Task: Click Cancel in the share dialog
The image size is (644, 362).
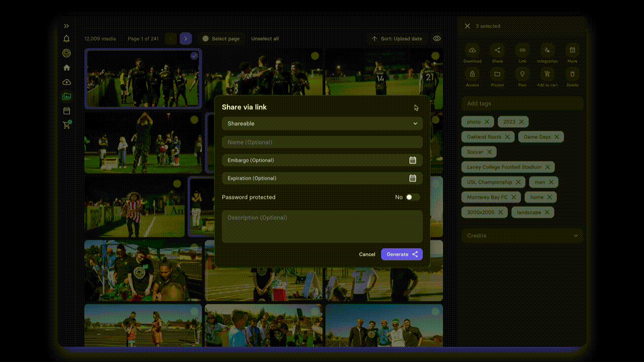Action: (367, 254)
